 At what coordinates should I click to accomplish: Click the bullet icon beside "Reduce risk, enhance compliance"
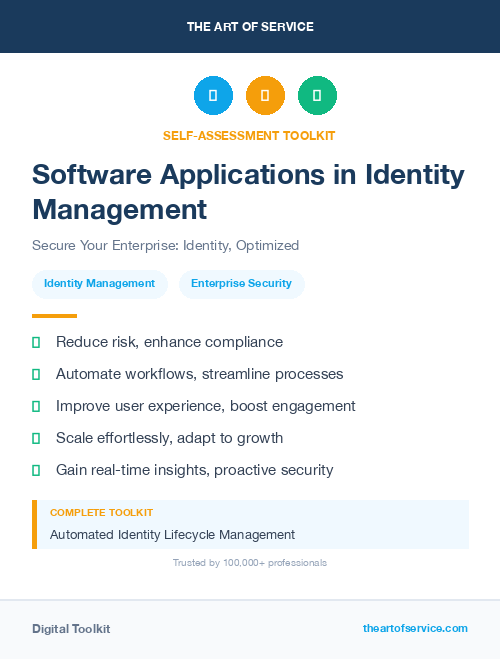[36, 343]
